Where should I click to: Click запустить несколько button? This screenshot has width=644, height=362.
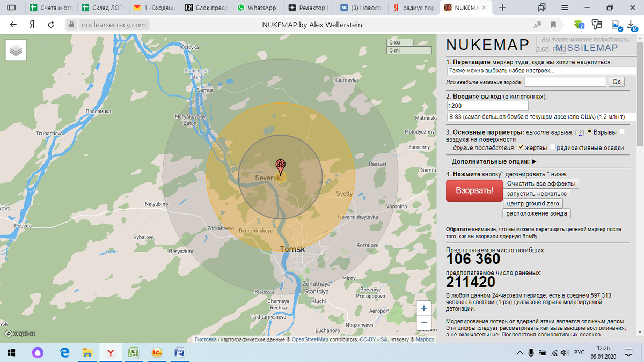point(537,194)
